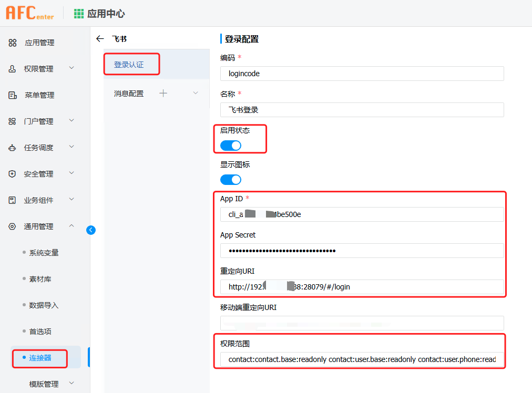Open the 权限管理 menu item

coord(38,69)
